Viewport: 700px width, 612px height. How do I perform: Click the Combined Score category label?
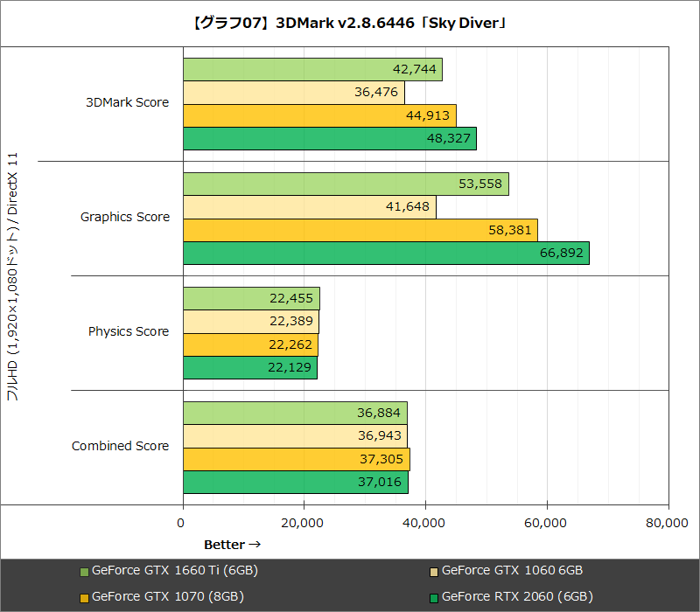pos(120,446)
